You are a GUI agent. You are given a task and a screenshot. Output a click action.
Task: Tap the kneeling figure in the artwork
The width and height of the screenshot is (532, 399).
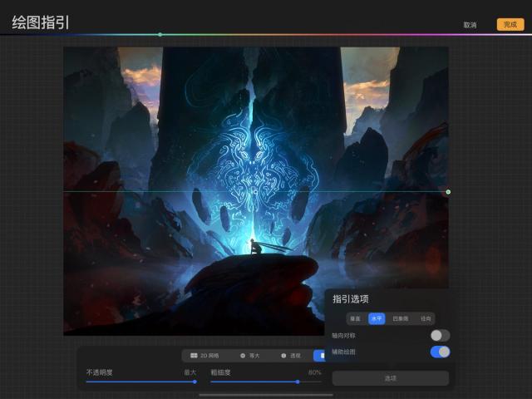click(x=255, y=246)
